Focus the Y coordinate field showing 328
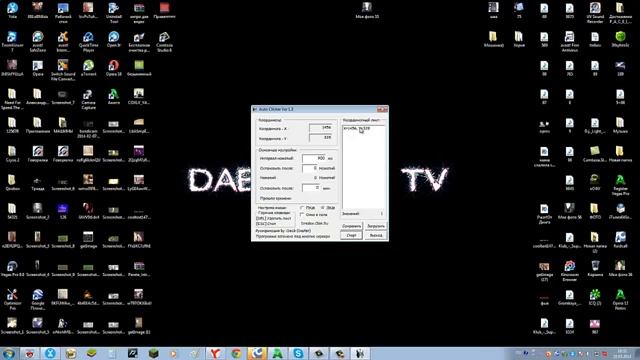 (x=320, y=138)
